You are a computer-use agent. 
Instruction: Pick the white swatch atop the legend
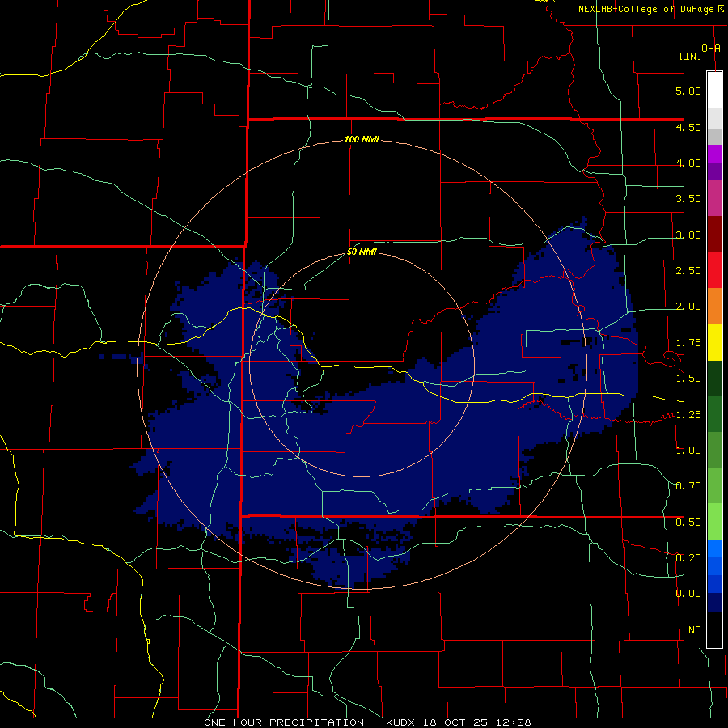pyautogui.click(x=714, y=91)
